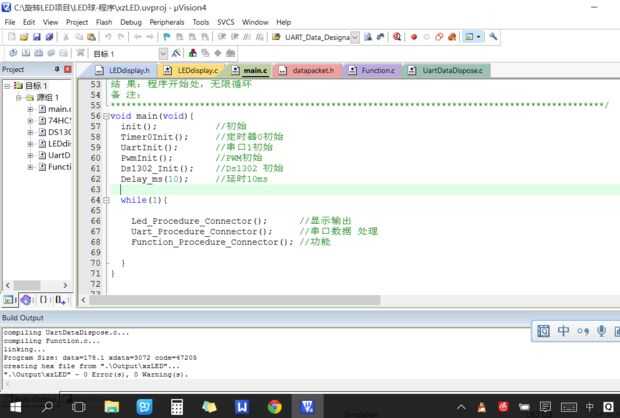Translate the current file
620x418 pixels.
tap(13, 53)
